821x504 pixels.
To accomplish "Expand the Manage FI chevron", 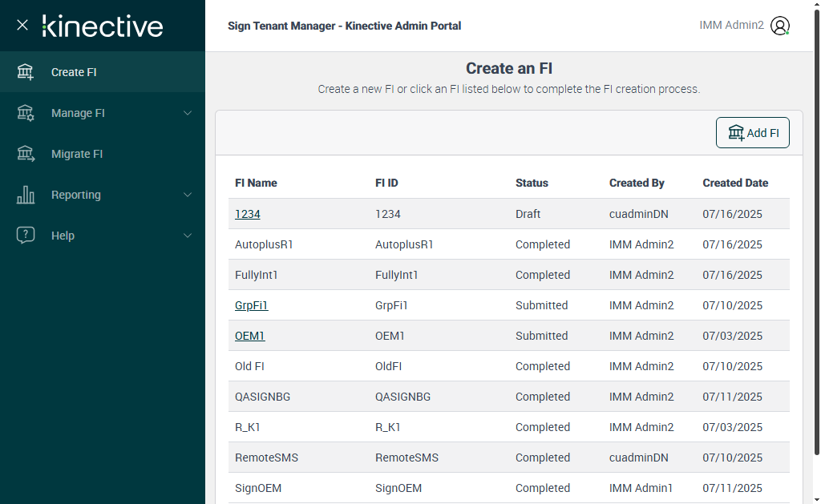I will [x=188, y=113].
